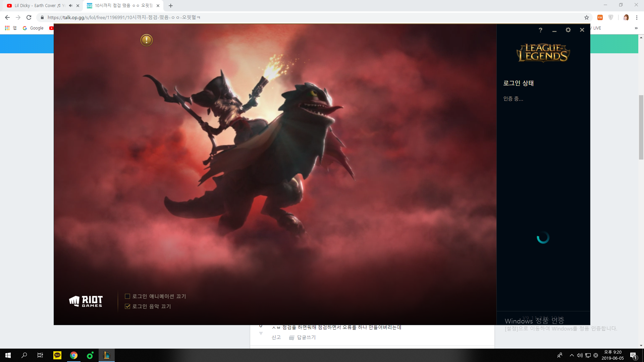The height and width of the screenshot is (362, 644).
Task: Open volume control in tray
Action: point(580,355)
